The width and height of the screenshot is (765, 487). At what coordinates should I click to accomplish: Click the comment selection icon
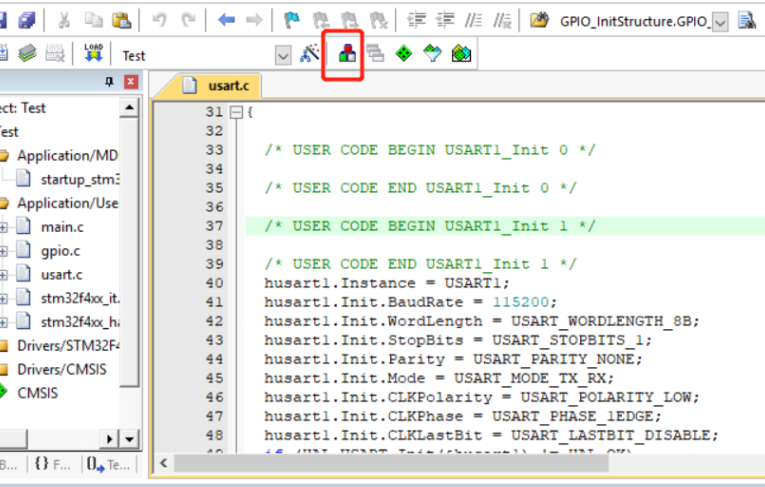473,20
